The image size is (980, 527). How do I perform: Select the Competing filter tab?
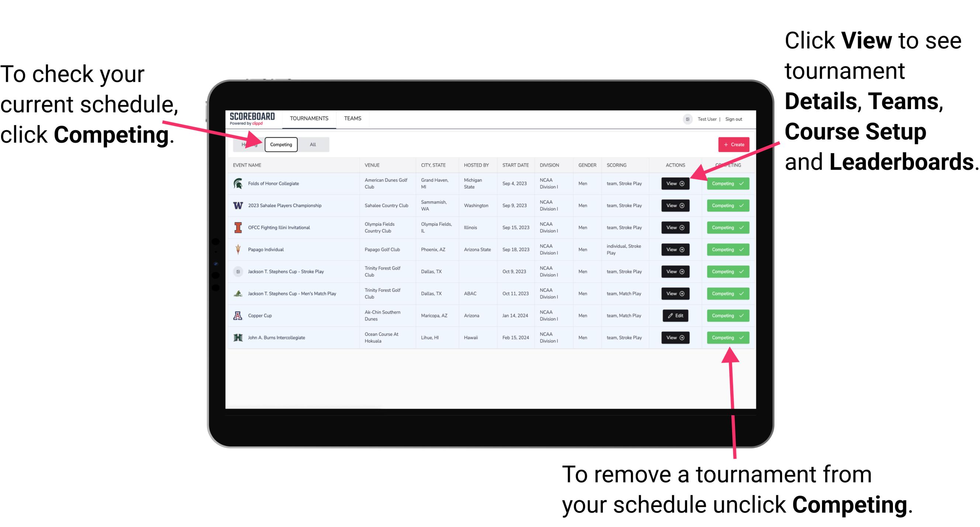coord(280,144)
